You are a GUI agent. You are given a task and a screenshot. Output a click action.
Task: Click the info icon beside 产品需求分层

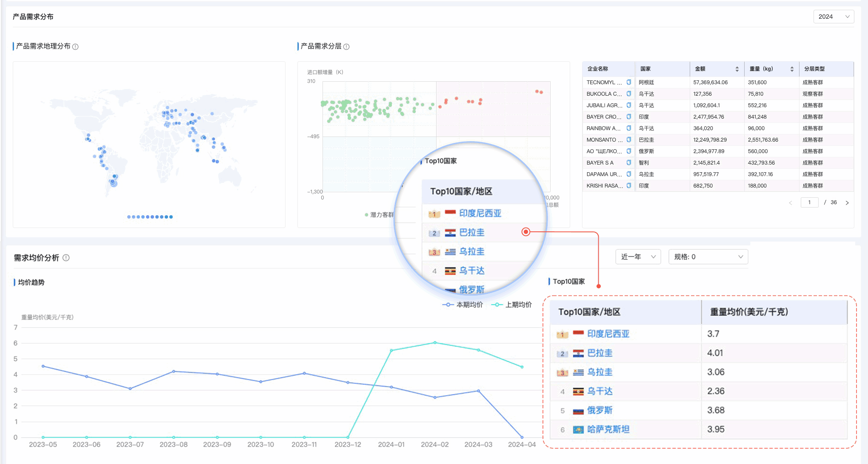(347, 47)
